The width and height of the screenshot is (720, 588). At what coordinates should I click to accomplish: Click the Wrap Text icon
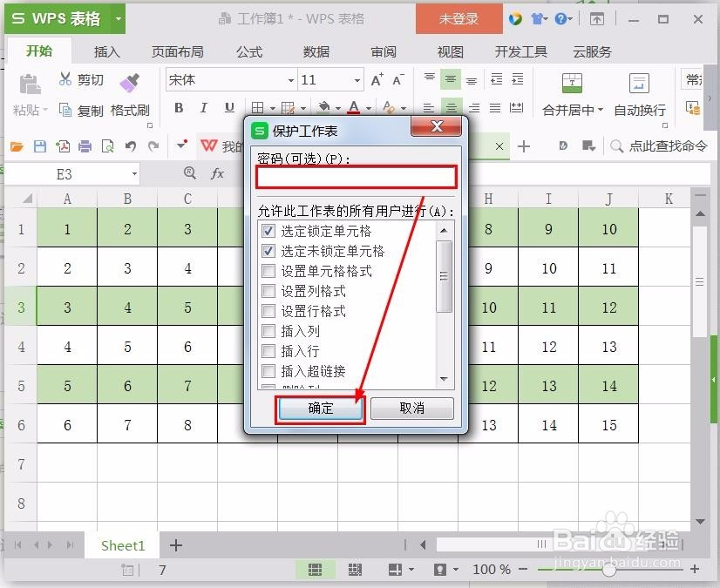pos(639,83)
